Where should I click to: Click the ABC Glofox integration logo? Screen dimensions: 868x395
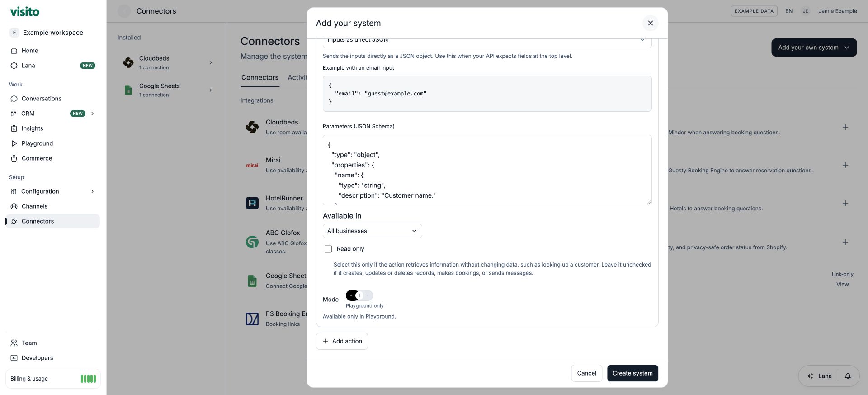252,242
